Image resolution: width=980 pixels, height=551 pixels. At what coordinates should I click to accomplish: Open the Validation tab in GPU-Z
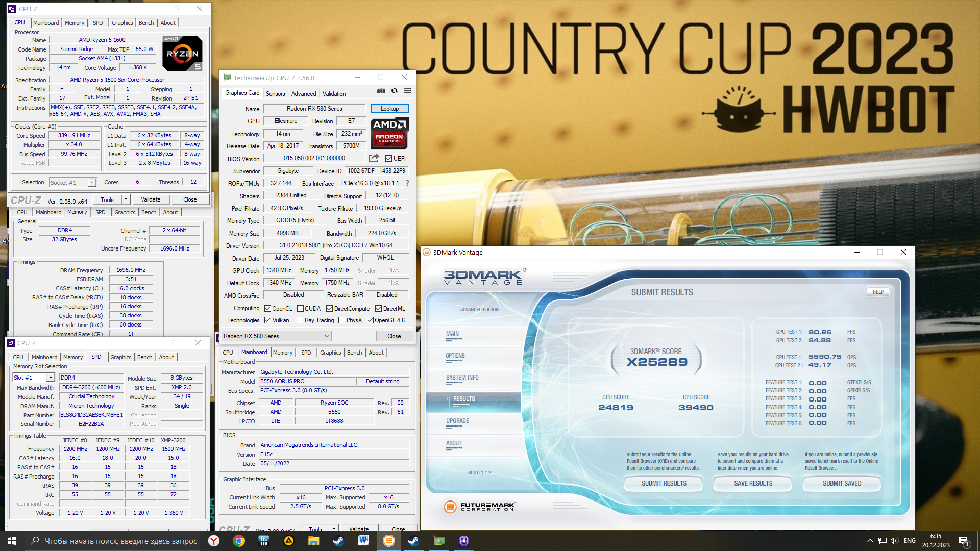click(334, 94)
